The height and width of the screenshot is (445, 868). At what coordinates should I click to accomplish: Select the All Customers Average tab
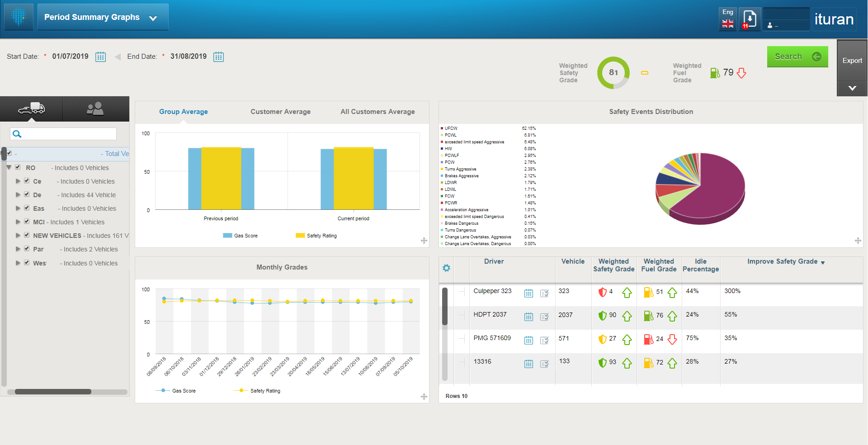377,112
